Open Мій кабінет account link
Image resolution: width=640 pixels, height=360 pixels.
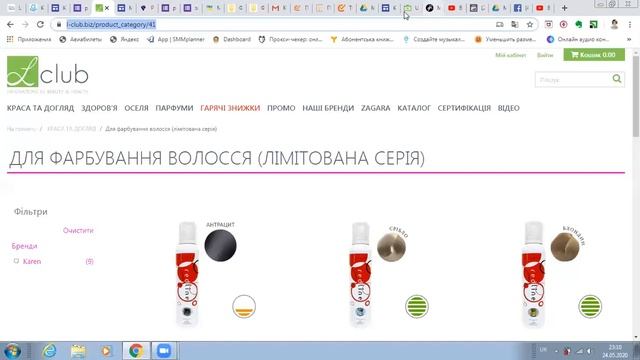point(511,55)
